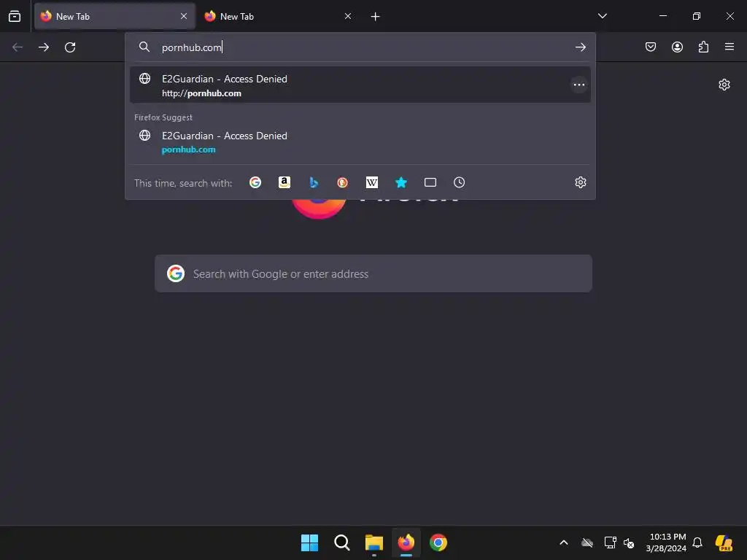The height and width of the screenshot is (560, 747).
Task: Open Firefox View from the tab strip
Action: tap(15, 16)
